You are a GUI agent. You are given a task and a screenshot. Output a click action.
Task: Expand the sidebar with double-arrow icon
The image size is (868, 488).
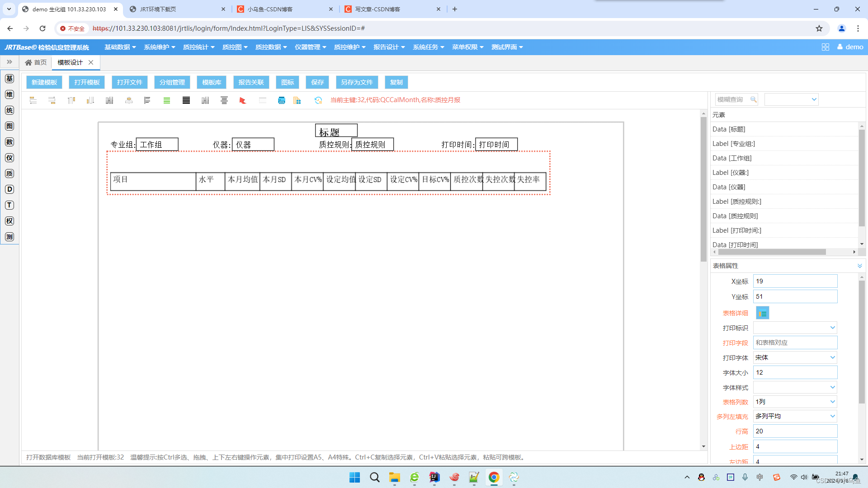9,62
